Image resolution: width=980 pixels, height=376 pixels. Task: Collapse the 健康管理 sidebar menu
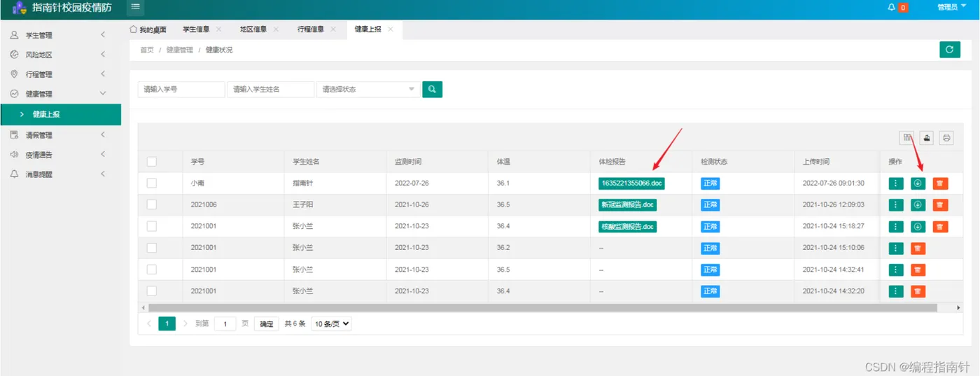pyautogui.click(x=60, y=94)
